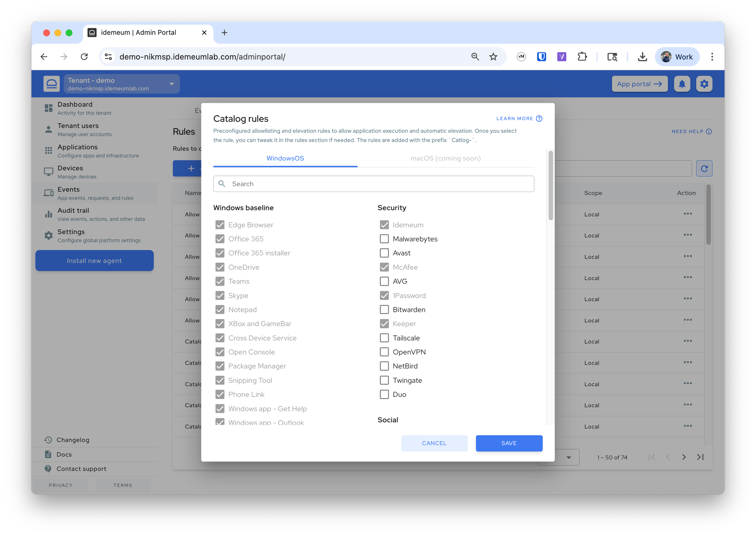The height and width of the screenshot is (536, 756).
Task: Open action menu for first Allow rule
Action: (688, 214)
